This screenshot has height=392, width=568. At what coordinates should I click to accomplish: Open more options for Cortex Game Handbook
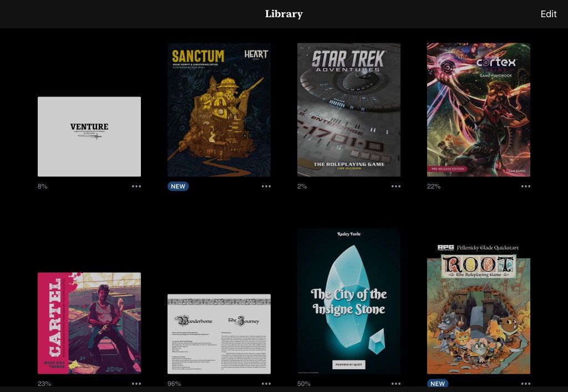526,186
